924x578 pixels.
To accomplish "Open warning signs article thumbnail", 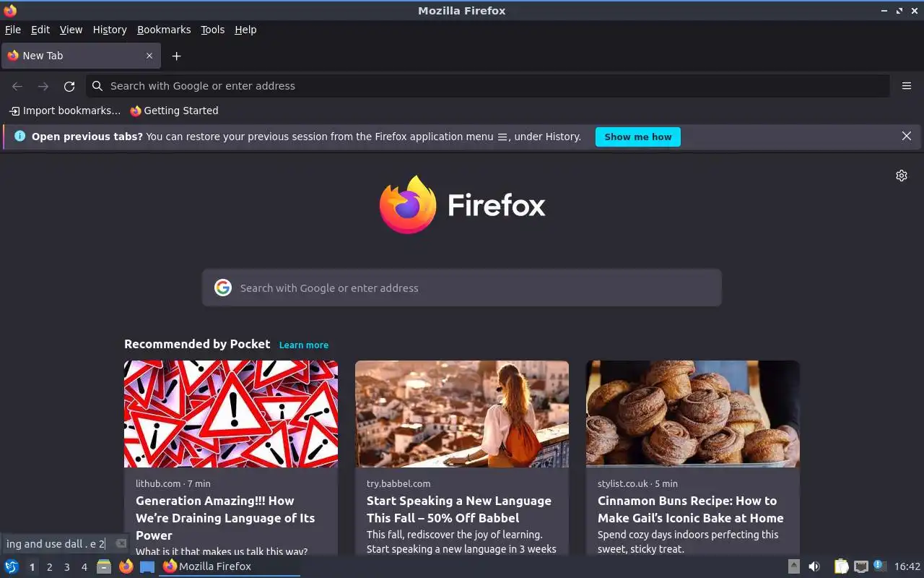I will point(231,414).
